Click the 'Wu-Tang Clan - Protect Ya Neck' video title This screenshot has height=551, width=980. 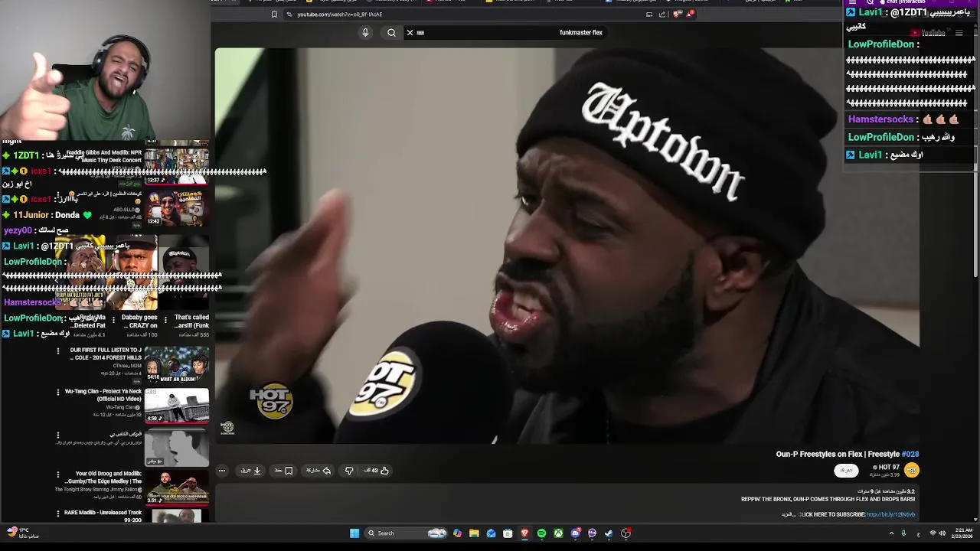click(x=103, y=395)
